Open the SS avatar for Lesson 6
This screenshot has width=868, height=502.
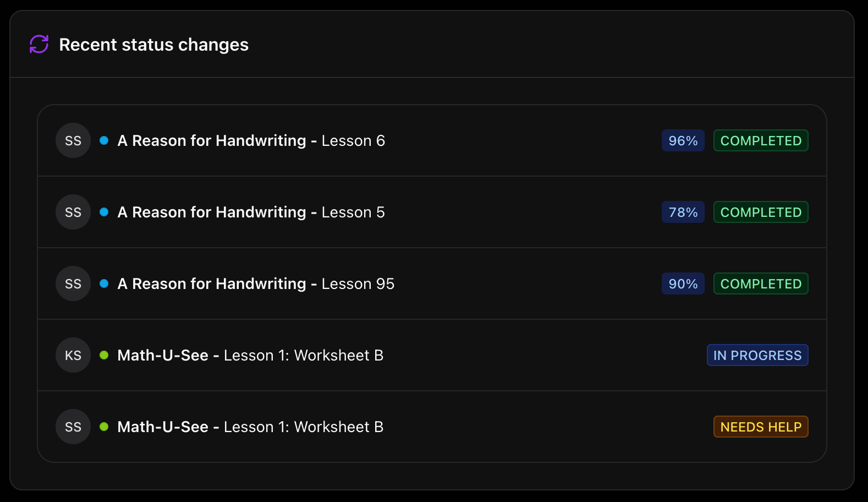click(73, 140)
